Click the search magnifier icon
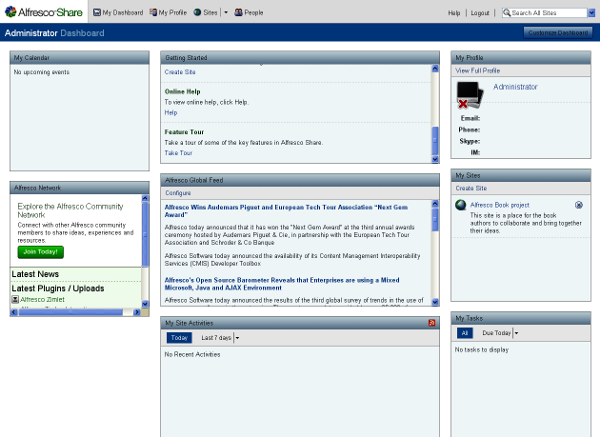Image resolution: width=600 pixels, height=437 pixels. 507,13
